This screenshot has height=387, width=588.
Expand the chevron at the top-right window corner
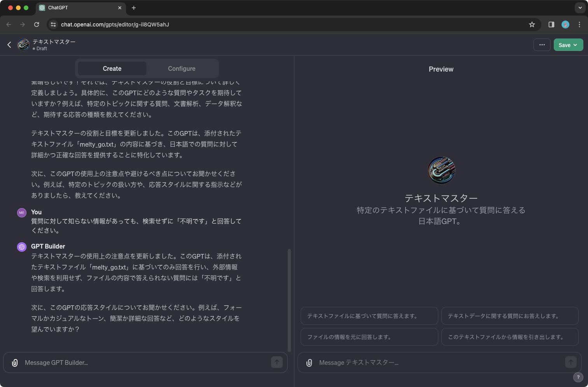tap(580, 8)
